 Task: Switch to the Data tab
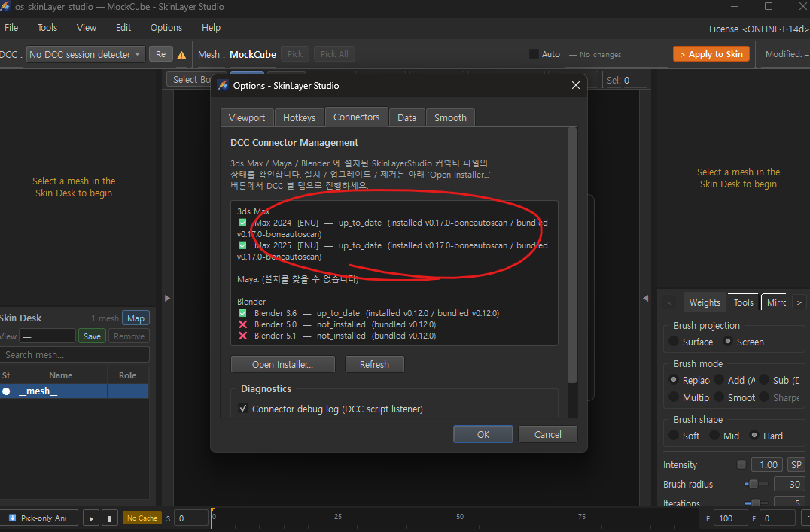407,118
